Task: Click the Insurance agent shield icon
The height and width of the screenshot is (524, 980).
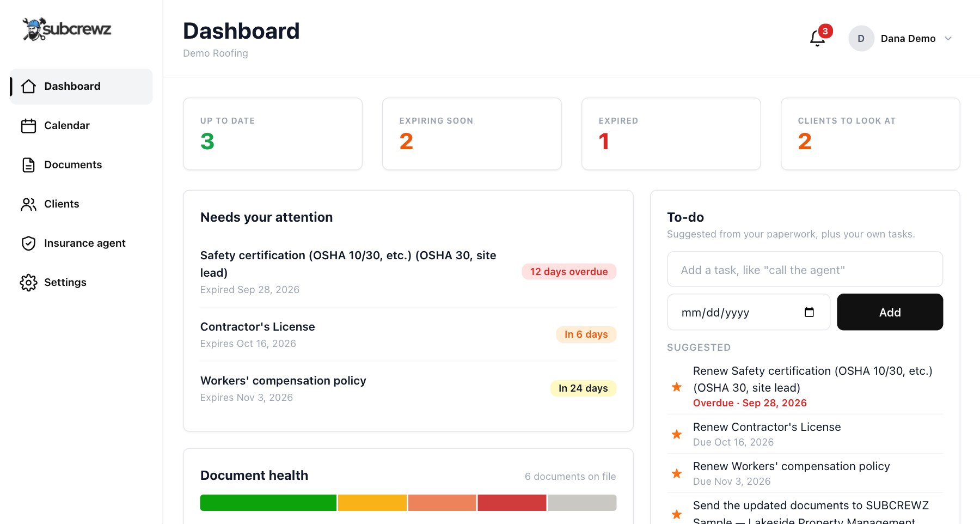Action: coord(29,243)
